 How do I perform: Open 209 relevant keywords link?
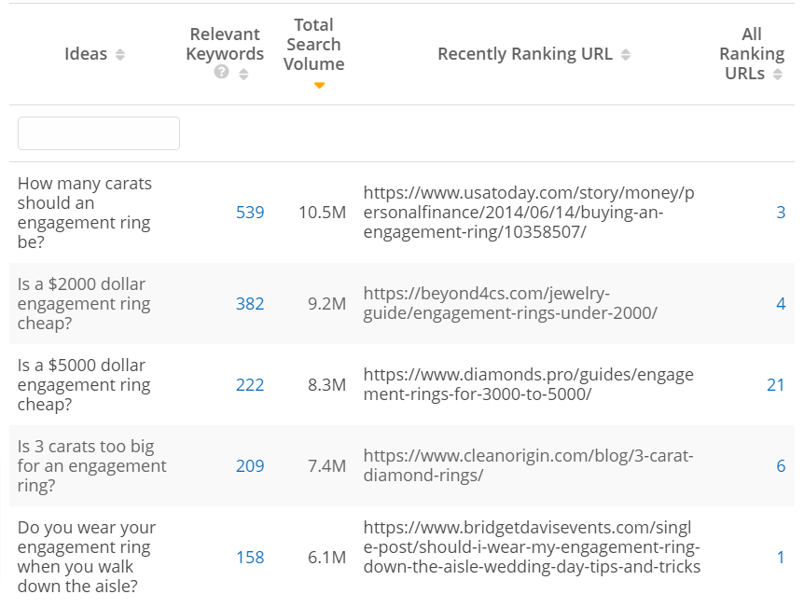click(x=250, y=465)
